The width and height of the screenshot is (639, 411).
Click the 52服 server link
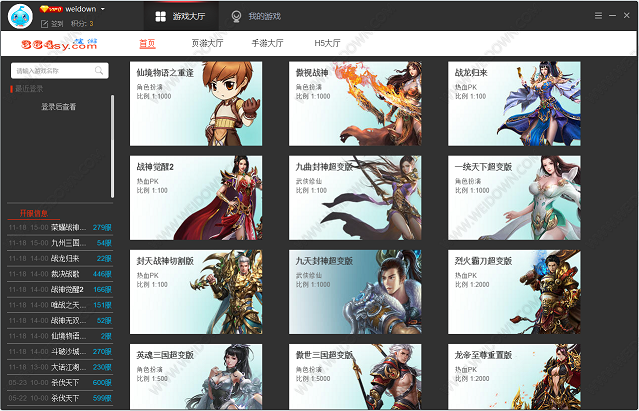pyautogui.click(x=104, y=321)
